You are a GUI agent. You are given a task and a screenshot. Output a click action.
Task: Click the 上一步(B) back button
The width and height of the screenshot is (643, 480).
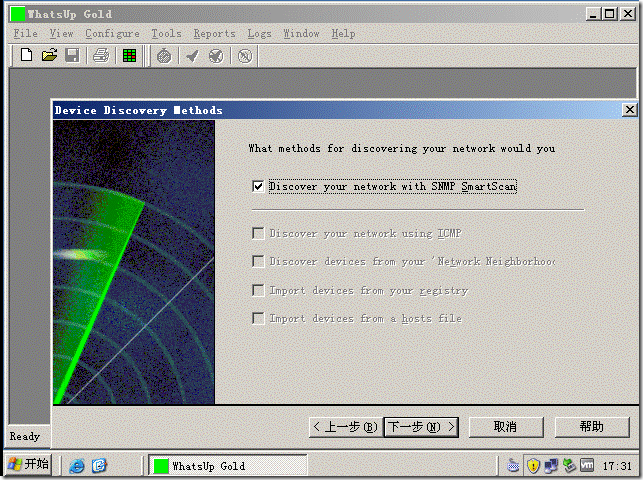pyautogui.click(x=346, y=427)
